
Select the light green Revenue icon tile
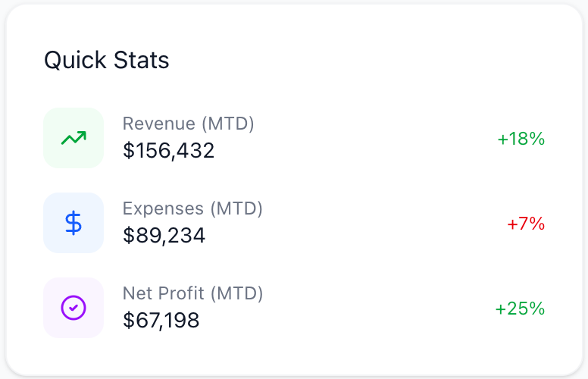56,121
